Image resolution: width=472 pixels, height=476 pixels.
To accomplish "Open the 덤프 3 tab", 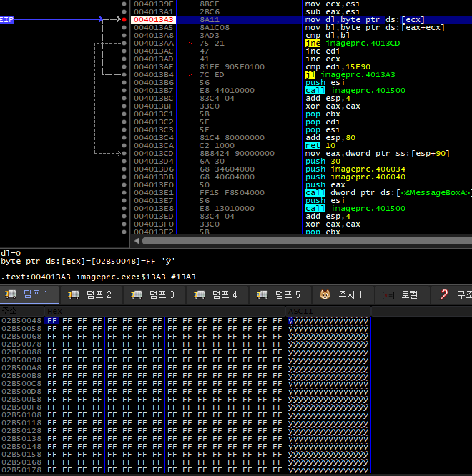I will 154,294.
